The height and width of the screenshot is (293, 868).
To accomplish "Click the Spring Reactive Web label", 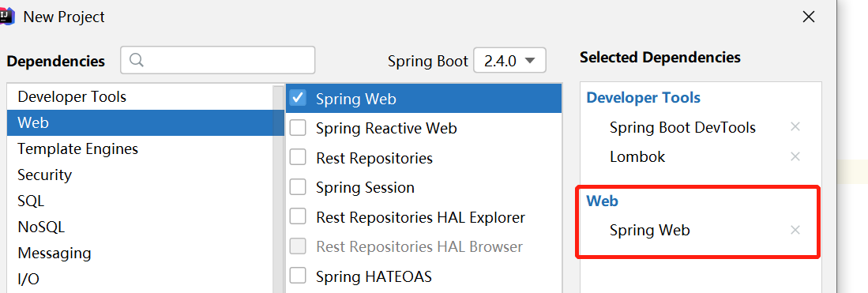I will point(386,129).
